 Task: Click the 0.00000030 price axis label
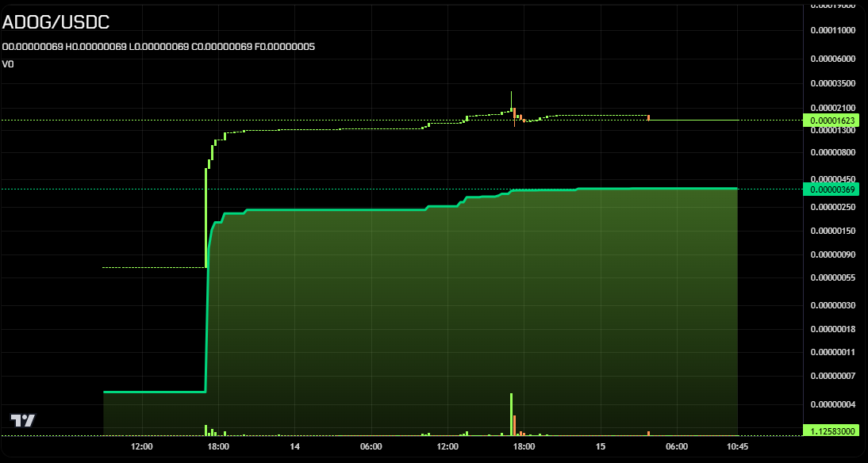tap(832, 305)
